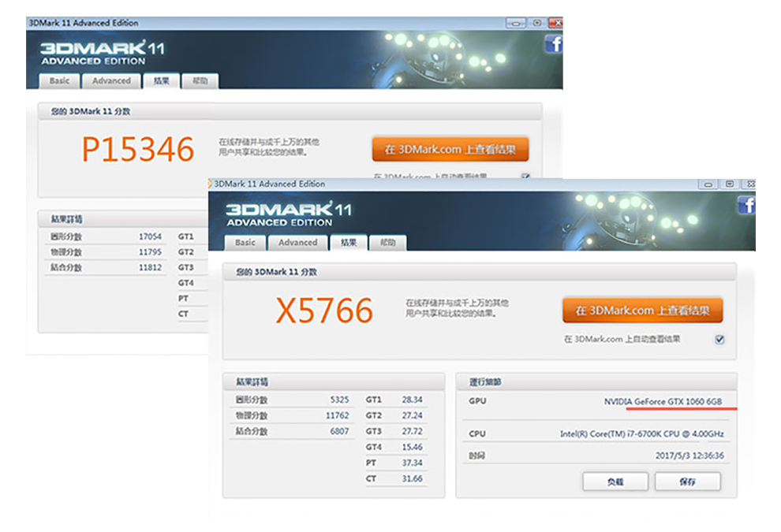Click PT value 37.34
This screenshot has height=532, width=781.
pos(412,463)
